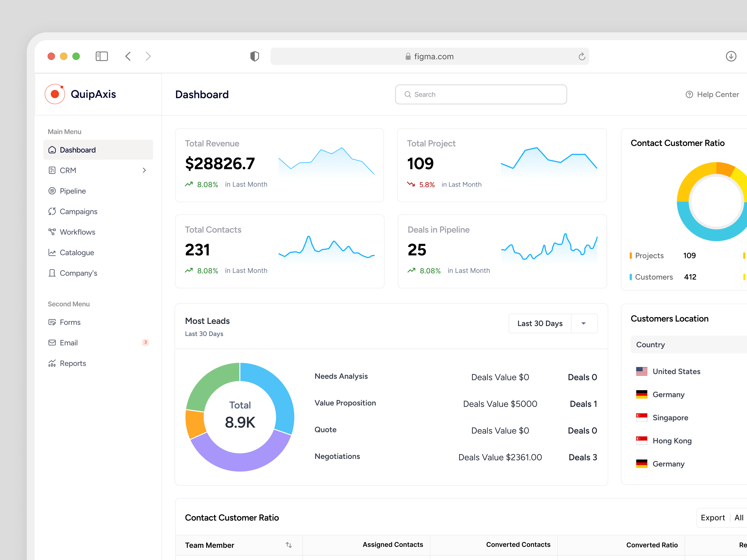Image resolution: width=747 pixels, height=560 pixels.
Task: Click the Company's building icon in sidebar
Action: 52,273
